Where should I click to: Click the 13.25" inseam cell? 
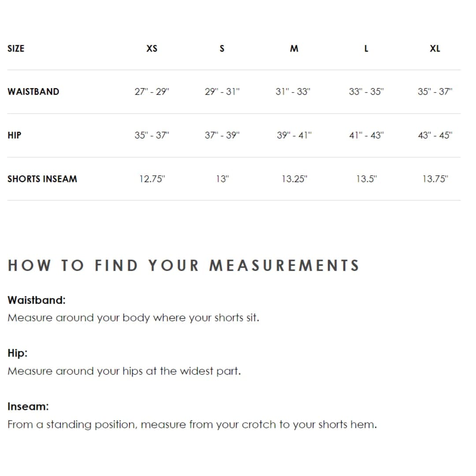point(294,179)
